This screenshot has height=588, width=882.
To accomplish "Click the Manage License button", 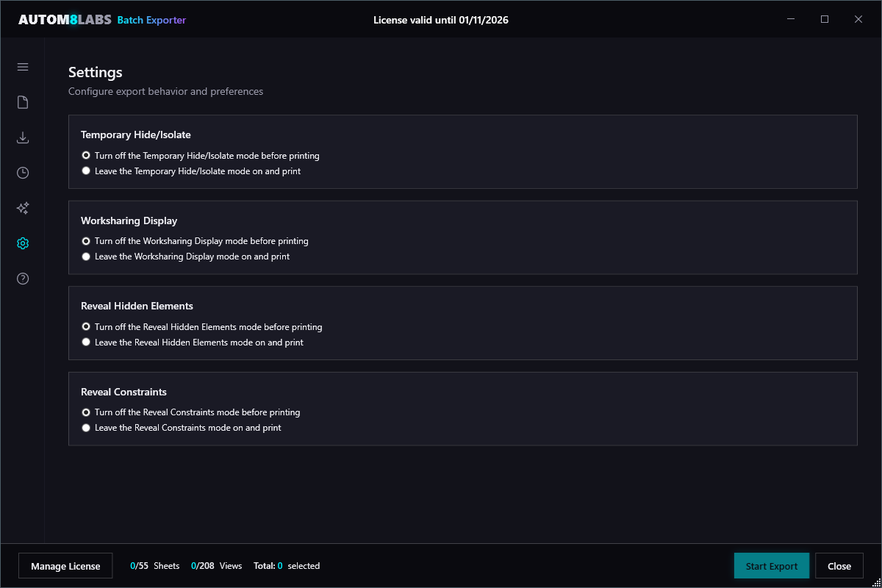I will [65, 565].
